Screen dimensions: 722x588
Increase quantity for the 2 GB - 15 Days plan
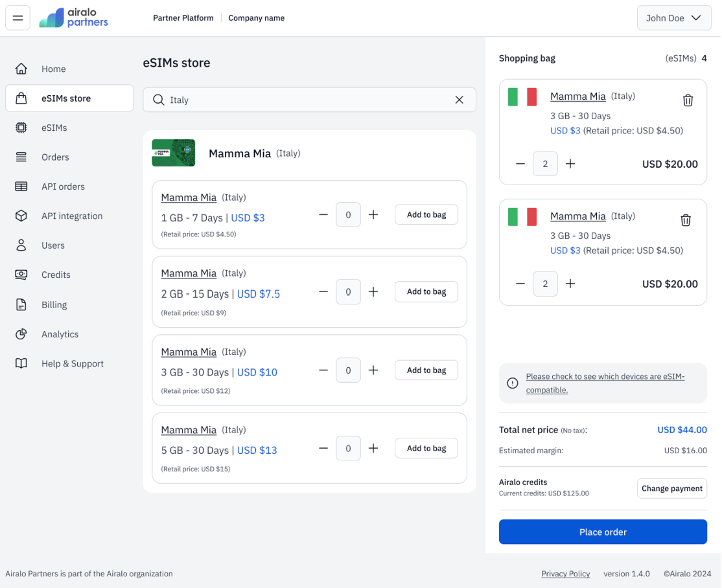point(373,291)
